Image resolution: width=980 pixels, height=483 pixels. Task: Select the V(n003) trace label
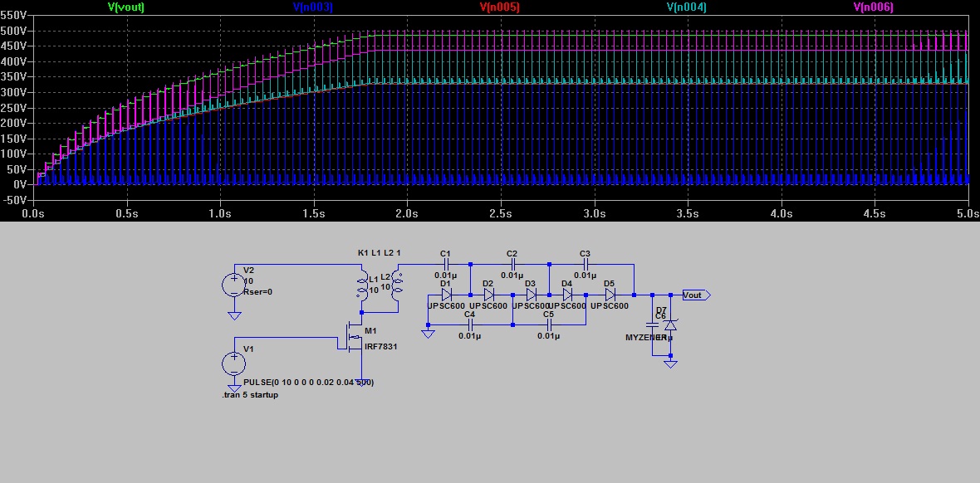(312, 7)
